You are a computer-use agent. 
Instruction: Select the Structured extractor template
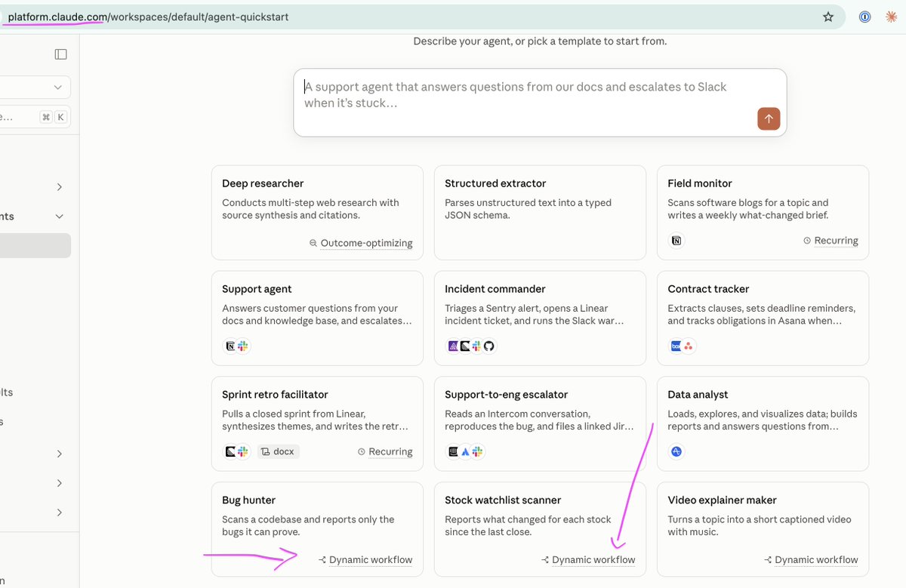(540, 213)
